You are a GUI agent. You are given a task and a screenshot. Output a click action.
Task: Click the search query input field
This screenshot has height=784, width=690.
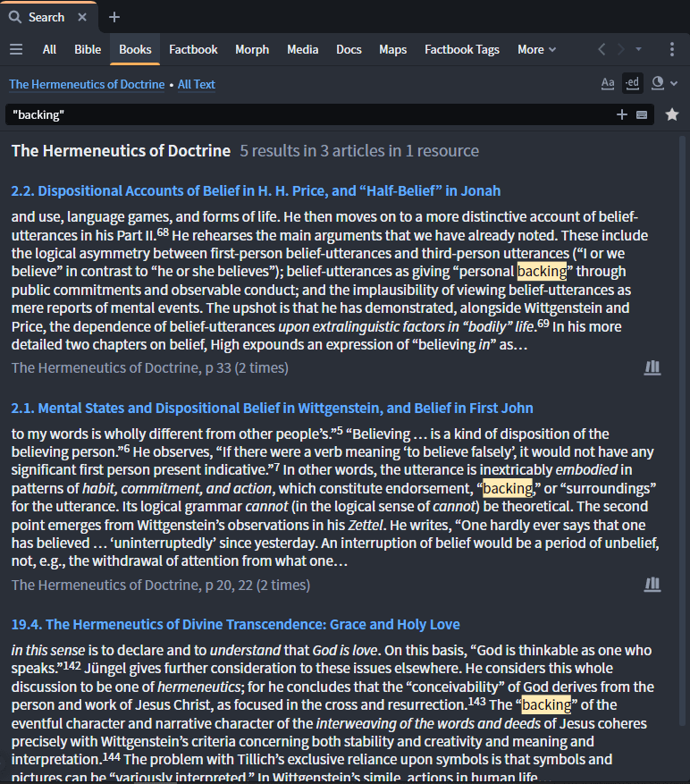[x=304, y=114]
